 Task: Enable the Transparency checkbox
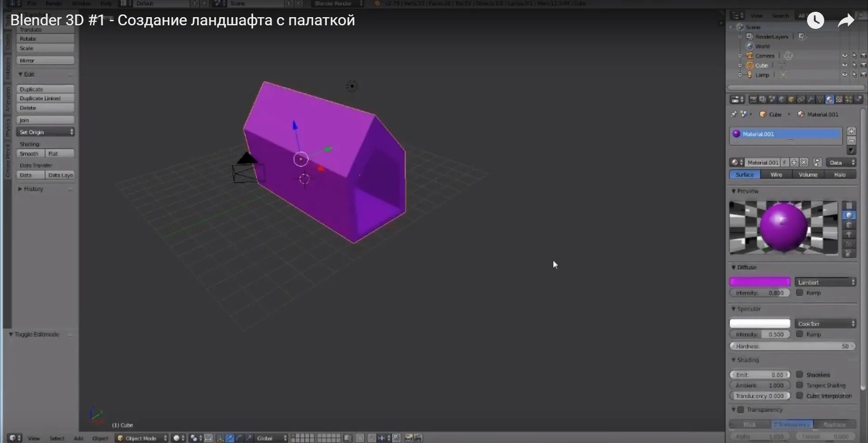coord(741,410)
